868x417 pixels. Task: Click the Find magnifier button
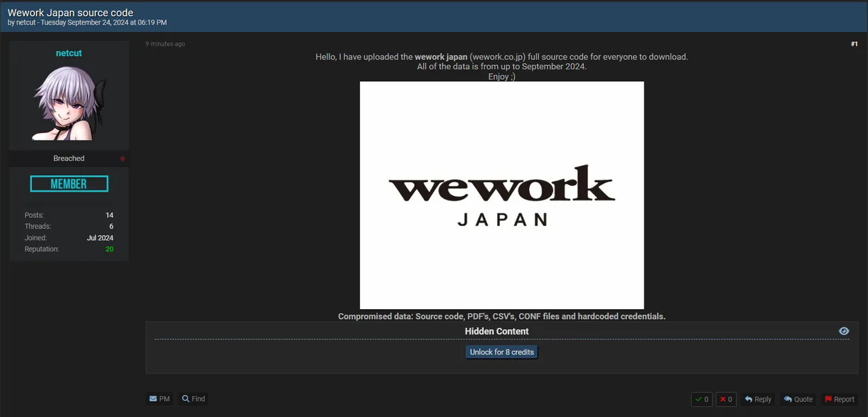(194, 399)
